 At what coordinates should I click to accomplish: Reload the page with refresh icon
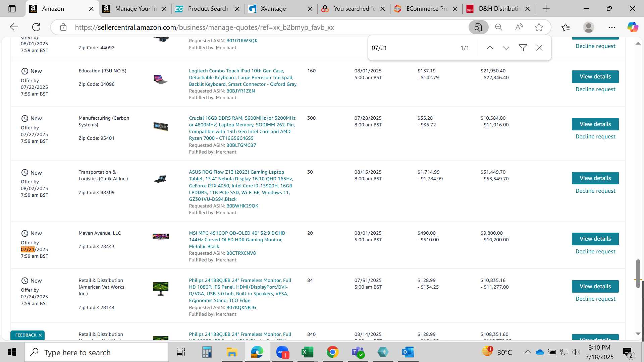(36, 27)
